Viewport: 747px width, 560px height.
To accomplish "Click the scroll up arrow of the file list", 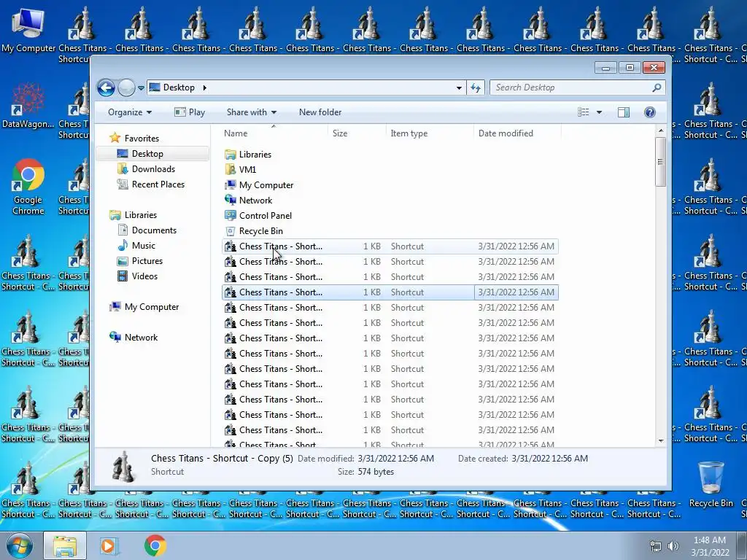I will click(660, 131).
